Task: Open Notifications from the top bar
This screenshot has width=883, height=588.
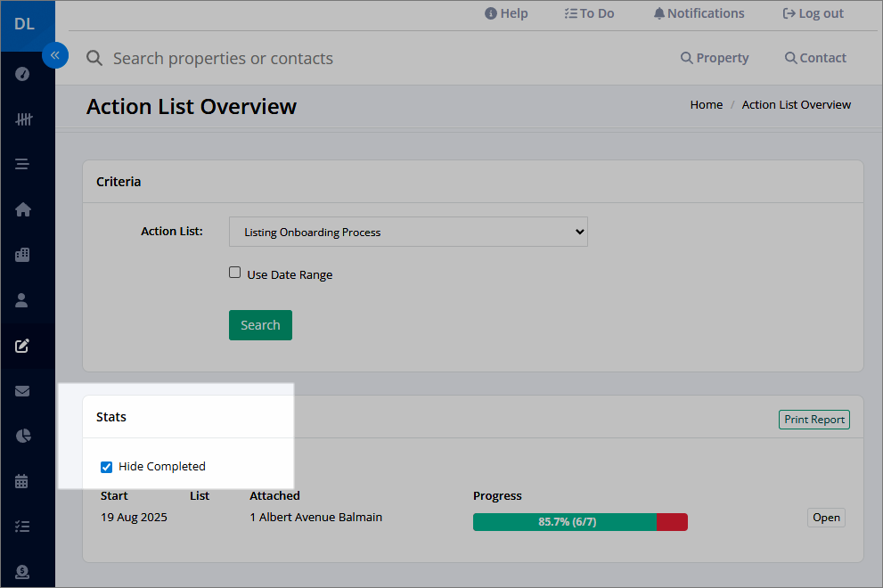Action: (699, 12)
